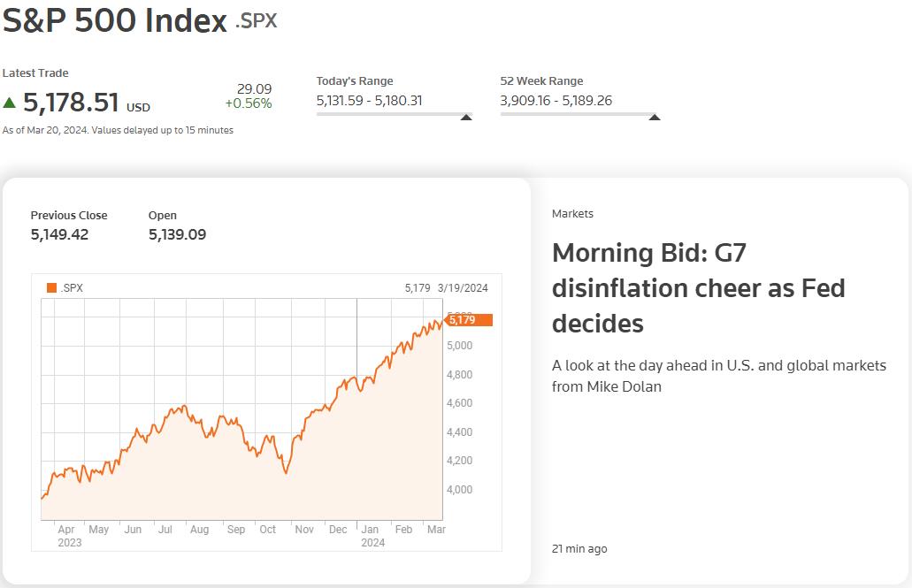Click the 4,000 y-axis label on the chart
The height and width of the screenshot is (588, 912).
click(x=459, y=490)
